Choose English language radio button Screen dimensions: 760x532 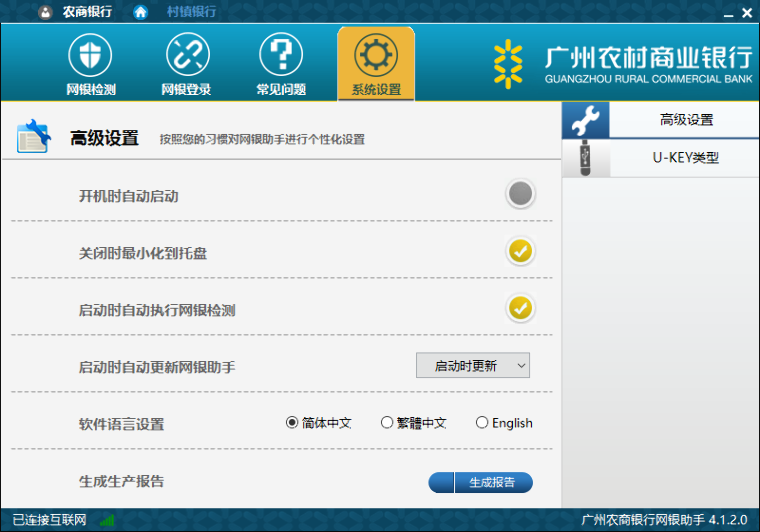[482, 423]
